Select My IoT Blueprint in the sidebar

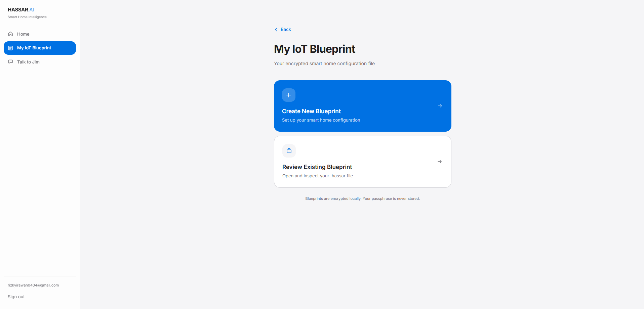(40, 48)
